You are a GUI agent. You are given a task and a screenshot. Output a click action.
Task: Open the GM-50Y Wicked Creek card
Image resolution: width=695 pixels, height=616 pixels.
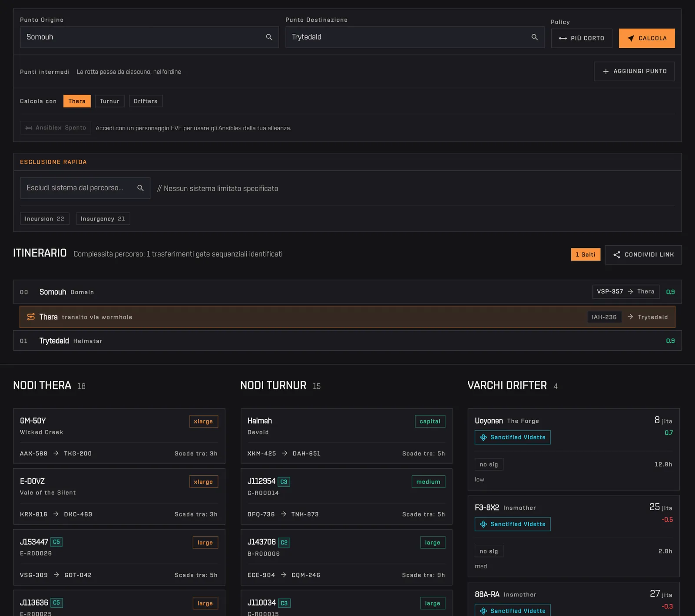tap(119, 436)
